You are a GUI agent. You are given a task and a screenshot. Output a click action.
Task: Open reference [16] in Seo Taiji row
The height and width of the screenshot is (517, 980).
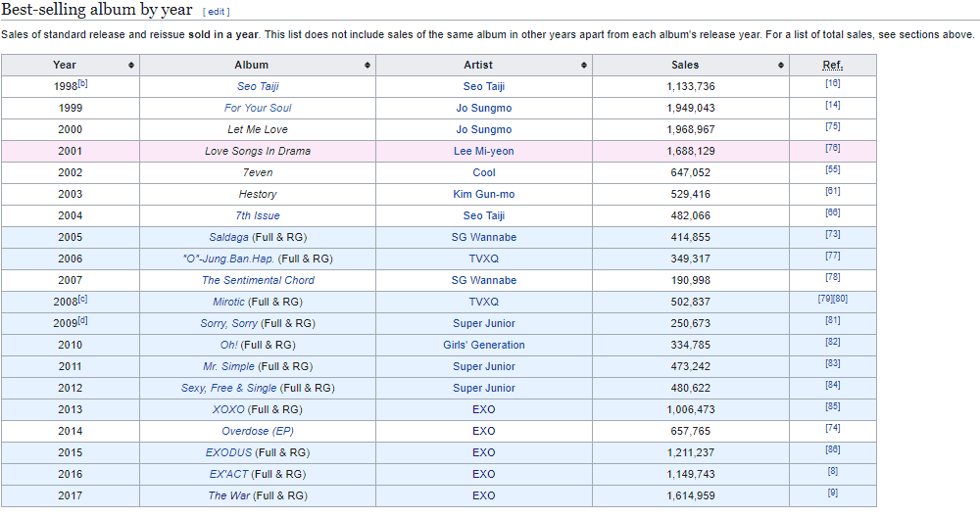pos(832,84)
